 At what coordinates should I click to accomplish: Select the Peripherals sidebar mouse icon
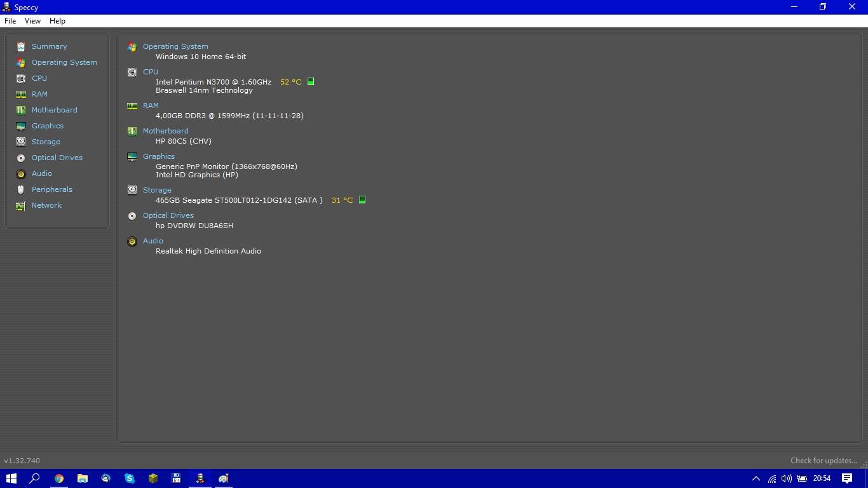(x=21, y=189)
